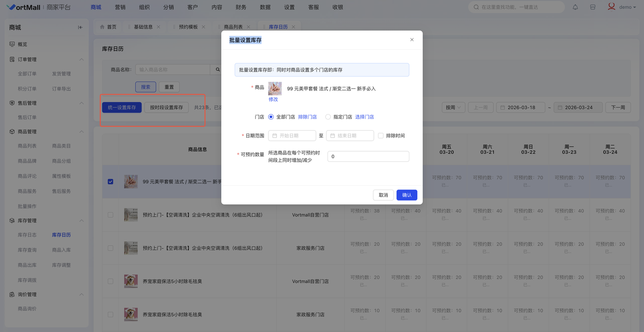This screenshot has height=332, width=644.
Task: Click the home icon tab 首页
Action: (108, 27)
